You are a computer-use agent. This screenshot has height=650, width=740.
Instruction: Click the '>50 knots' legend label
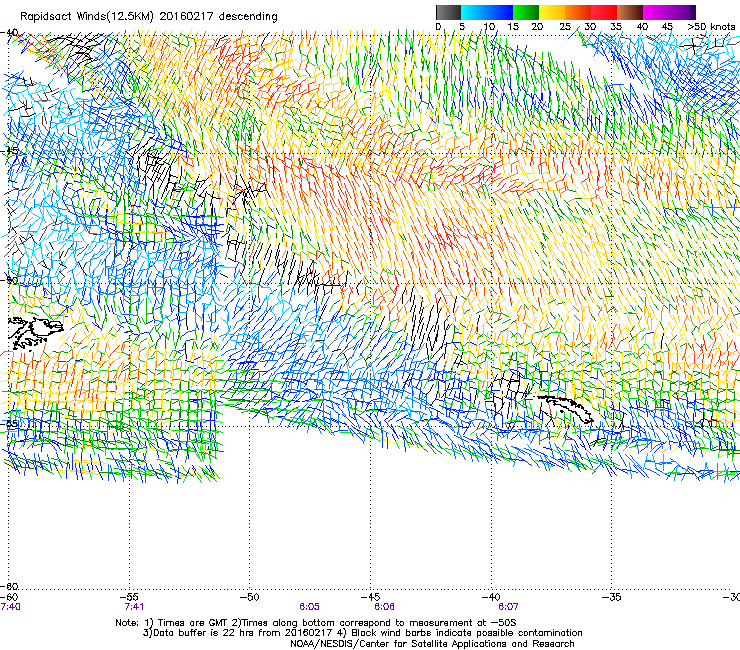[x=711, y=27]
